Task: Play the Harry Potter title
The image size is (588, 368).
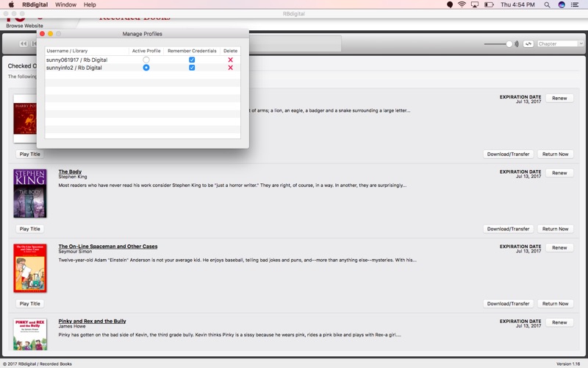Action: [x=29, y=154]
